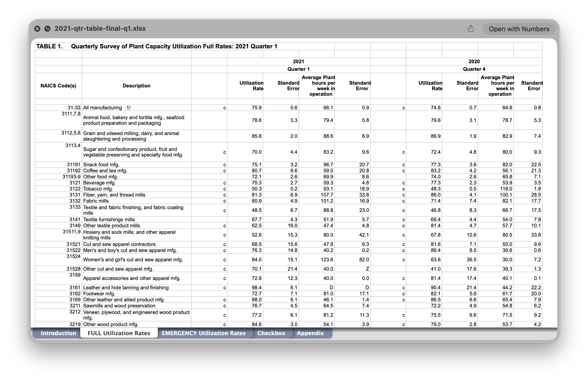Click the 'Coffee and tea mfg.' cell

(x=136, y=171)
